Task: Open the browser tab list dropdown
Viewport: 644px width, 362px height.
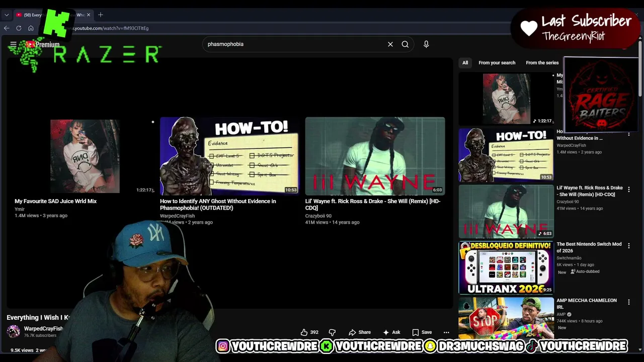Action: (x=7, y=15)
